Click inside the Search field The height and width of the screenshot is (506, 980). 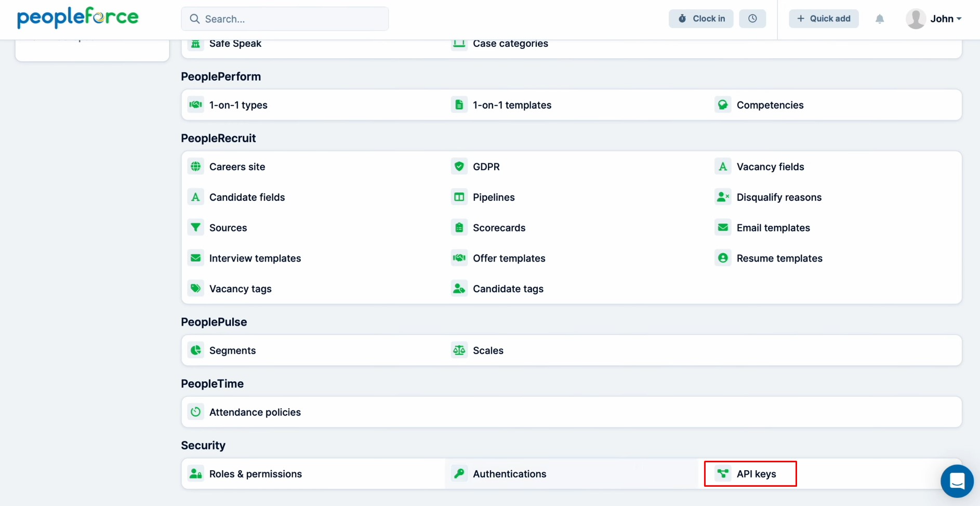pyautogui.click(x=285, y=18)
